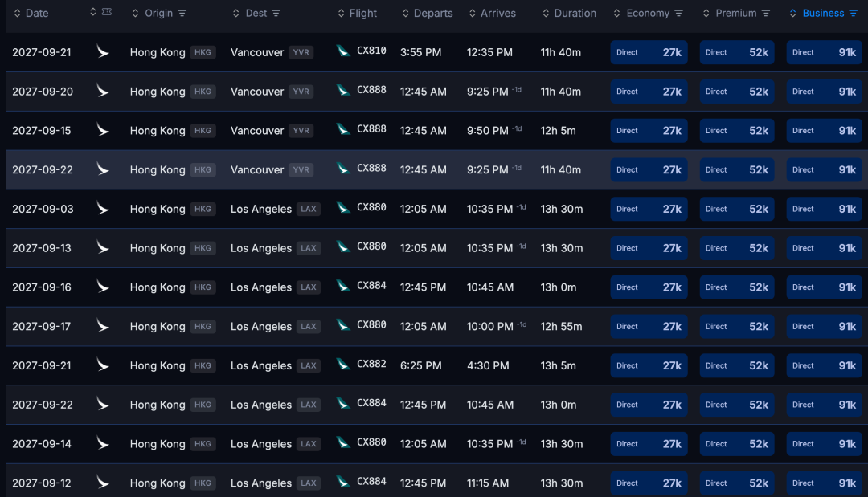The width and height of the screenshot is (868, 497).
Task: Sort flights by the Flight column arrows
Action: pyautogui.click(x=341, y=14)
